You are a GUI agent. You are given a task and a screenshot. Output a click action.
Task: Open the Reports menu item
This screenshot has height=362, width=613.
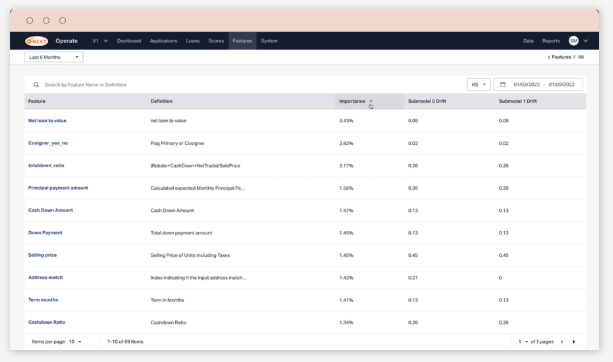[551, 41]
